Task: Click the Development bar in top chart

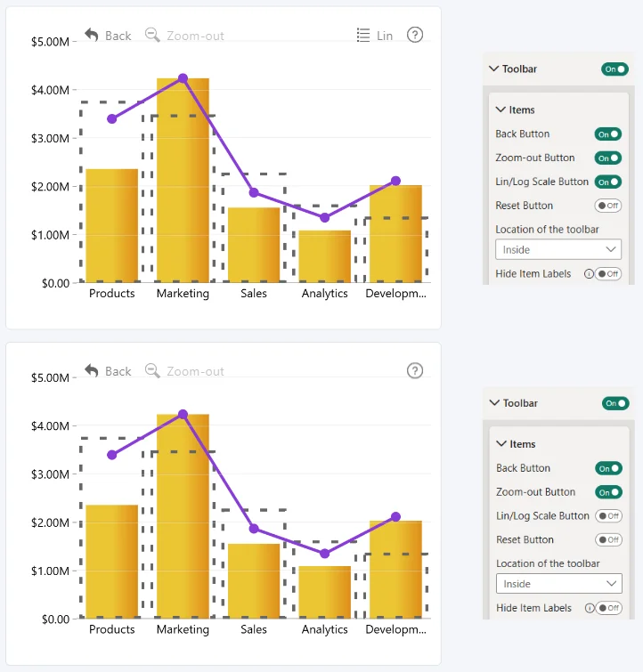Action: pyautogui.click(x=396, y=233)
